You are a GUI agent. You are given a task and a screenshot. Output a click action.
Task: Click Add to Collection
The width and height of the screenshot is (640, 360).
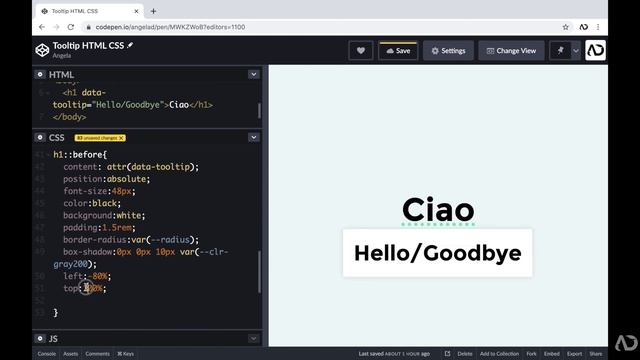coord(499,354)
